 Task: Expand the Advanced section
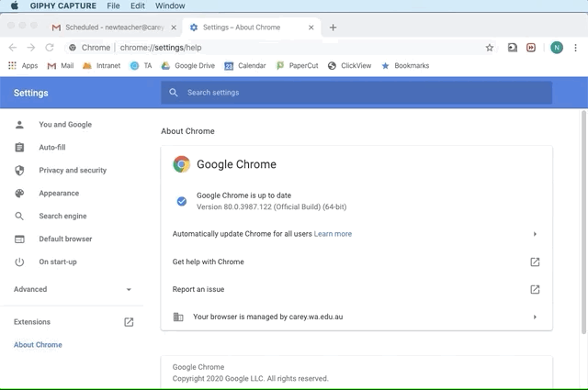point(72,289)
